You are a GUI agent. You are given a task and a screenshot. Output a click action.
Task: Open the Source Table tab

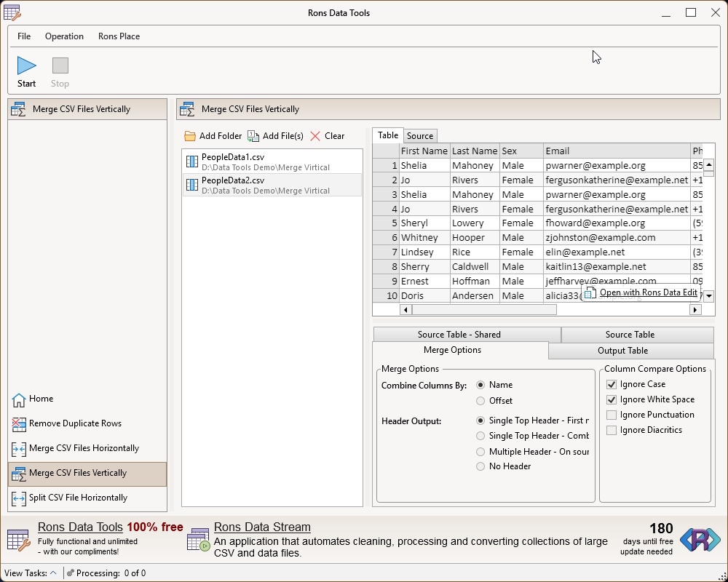(x=637, y=335)
